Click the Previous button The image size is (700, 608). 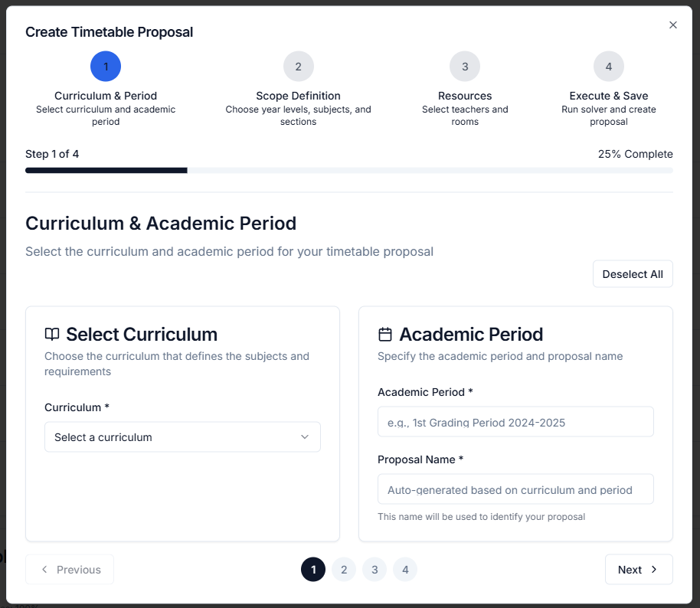coord(70,570)
